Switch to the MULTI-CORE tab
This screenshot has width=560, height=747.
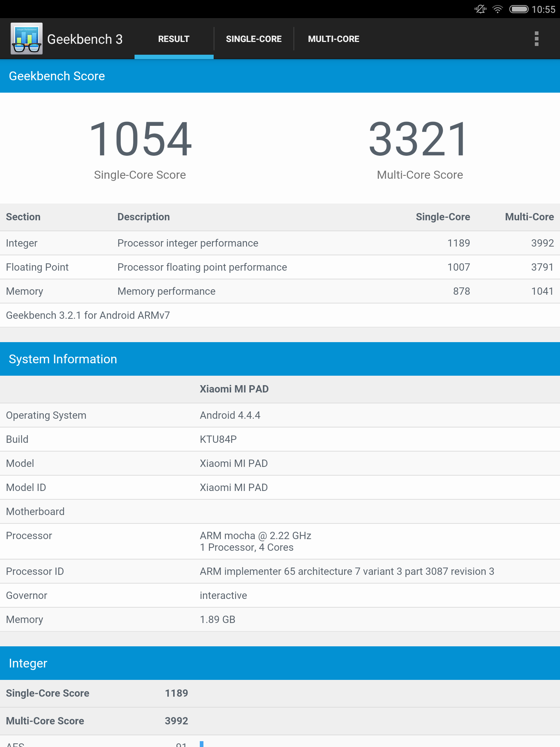pos(334,39)
